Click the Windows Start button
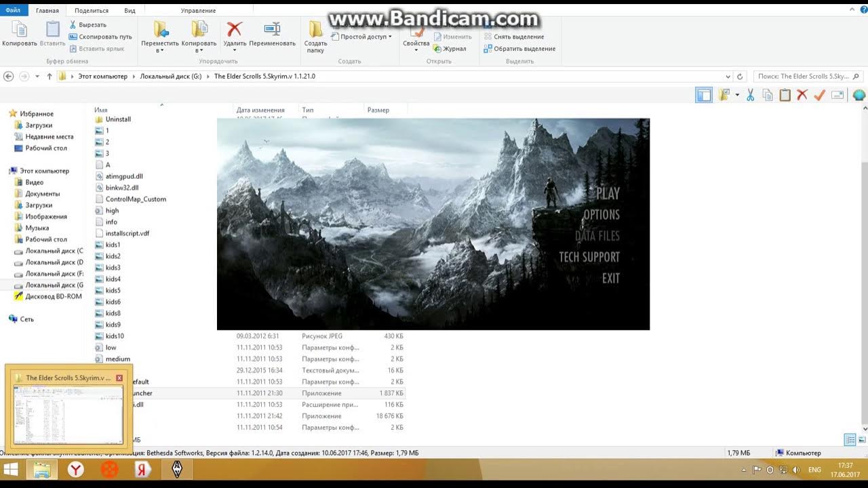Viewport: 868px width, 488px height. point(11,469)
